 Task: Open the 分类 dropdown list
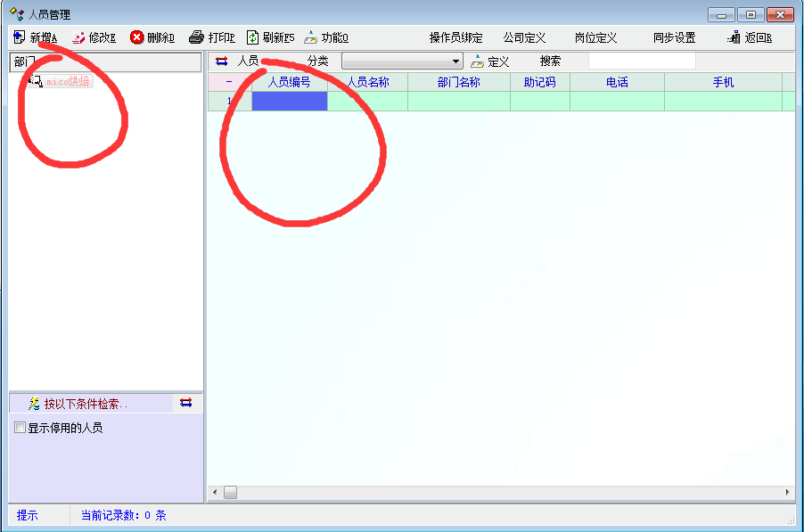(456, 61)
